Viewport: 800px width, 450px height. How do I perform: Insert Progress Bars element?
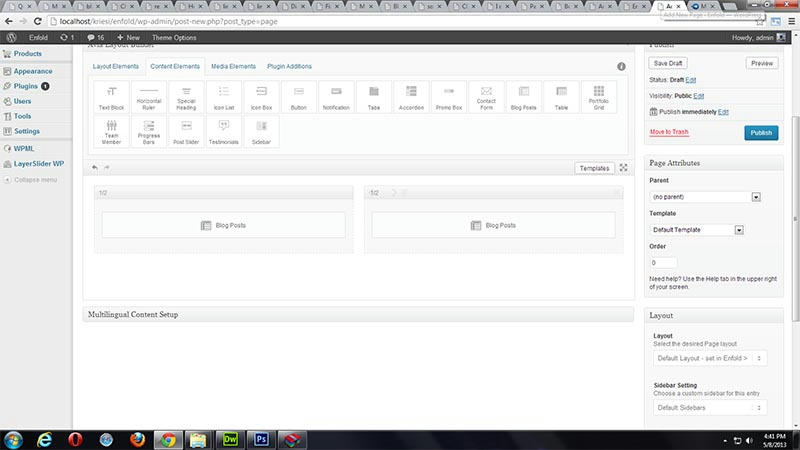[x=148, y=132]
